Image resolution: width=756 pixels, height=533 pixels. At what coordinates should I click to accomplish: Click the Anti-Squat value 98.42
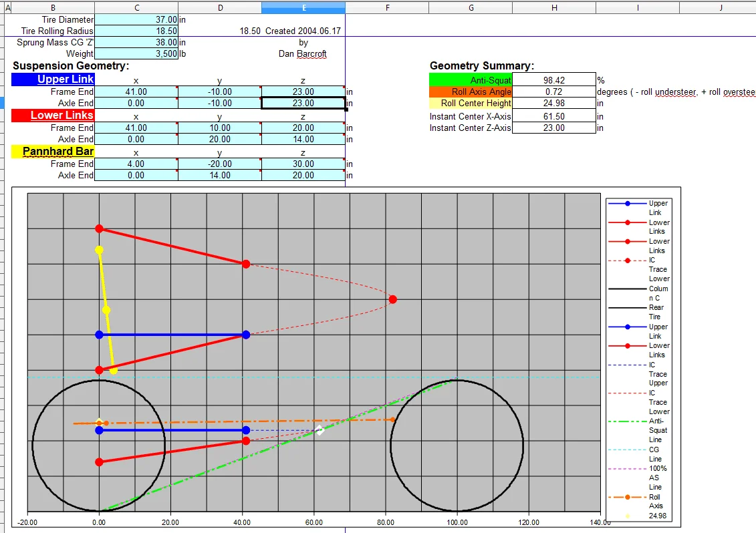[x=553, y=80]
